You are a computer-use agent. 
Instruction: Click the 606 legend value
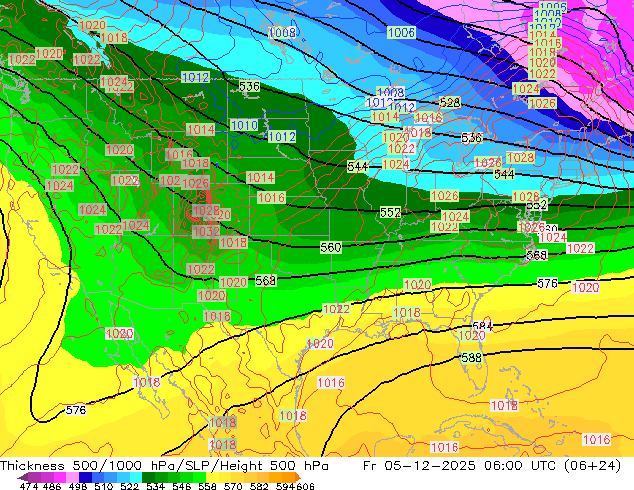tap(305, 486)
